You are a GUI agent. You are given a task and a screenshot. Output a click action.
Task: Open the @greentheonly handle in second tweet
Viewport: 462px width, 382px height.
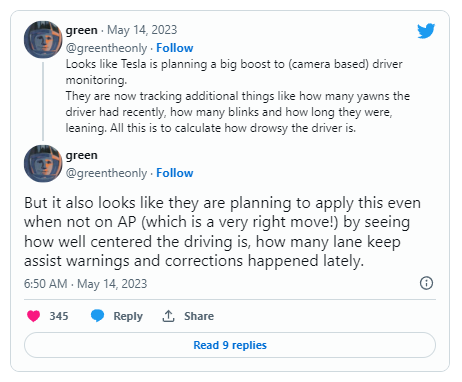[x=106, y=173]
